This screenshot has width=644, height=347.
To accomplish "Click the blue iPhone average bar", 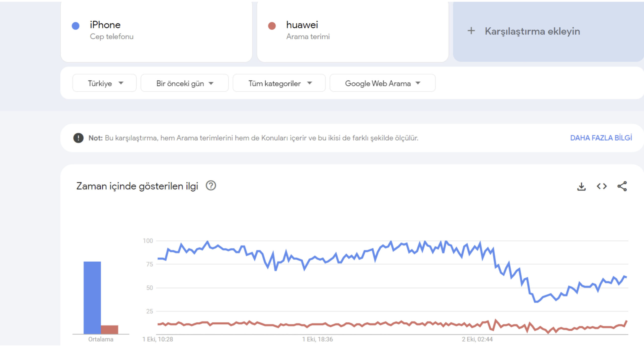I will point(92,298).
